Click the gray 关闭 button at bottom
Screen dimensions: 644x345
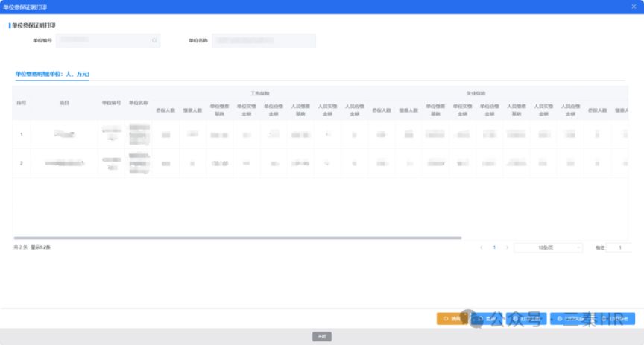click(x=321, y=337)
